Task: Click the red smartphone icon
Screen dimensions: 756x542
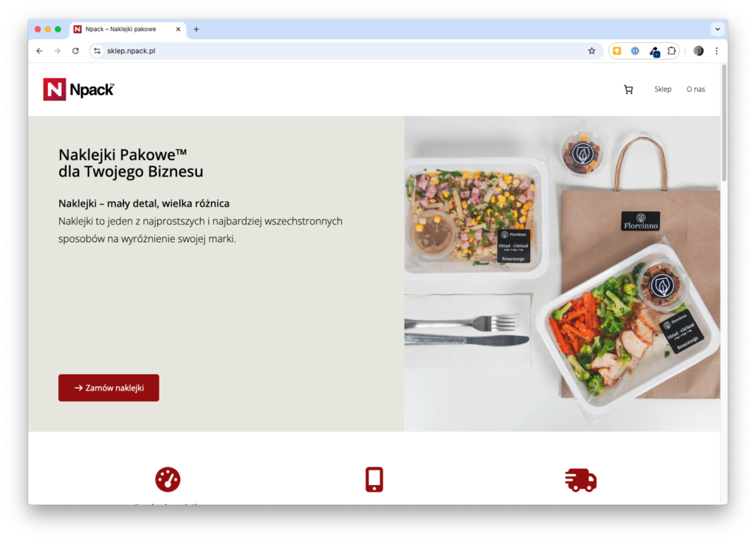Action: coord(374,479)
